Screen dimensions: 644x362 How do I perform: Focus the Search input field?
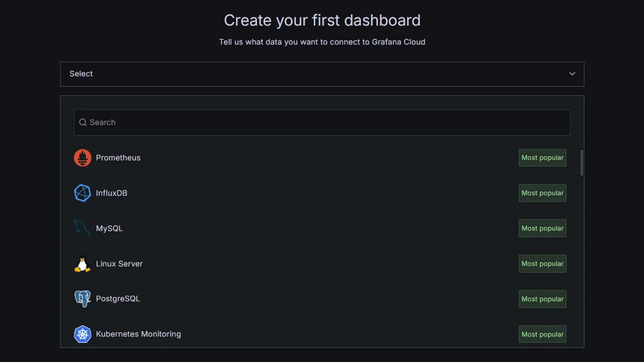(x=322, y=122)
